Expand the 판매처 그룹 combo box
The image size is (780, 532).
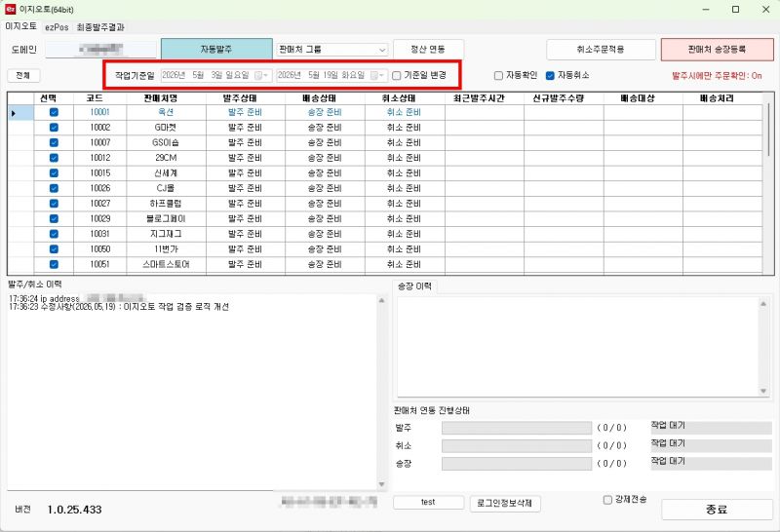coord(382,50)
